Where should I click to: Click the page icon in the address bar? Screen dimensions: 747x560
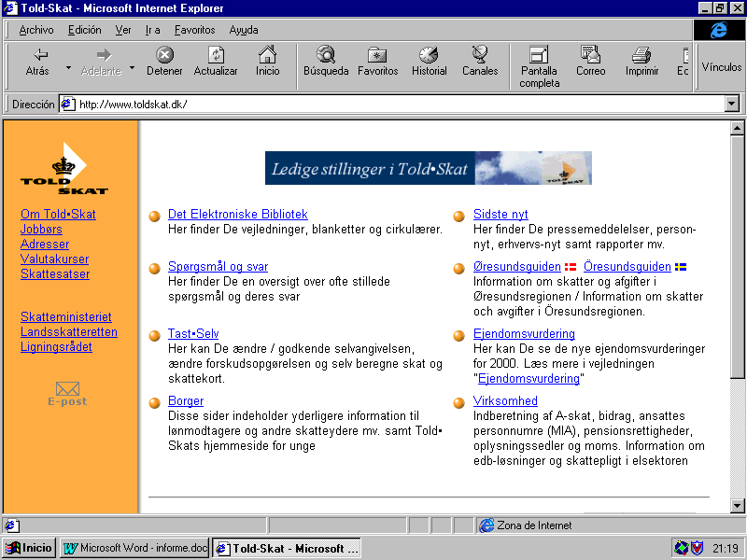(x=68, y=104)
